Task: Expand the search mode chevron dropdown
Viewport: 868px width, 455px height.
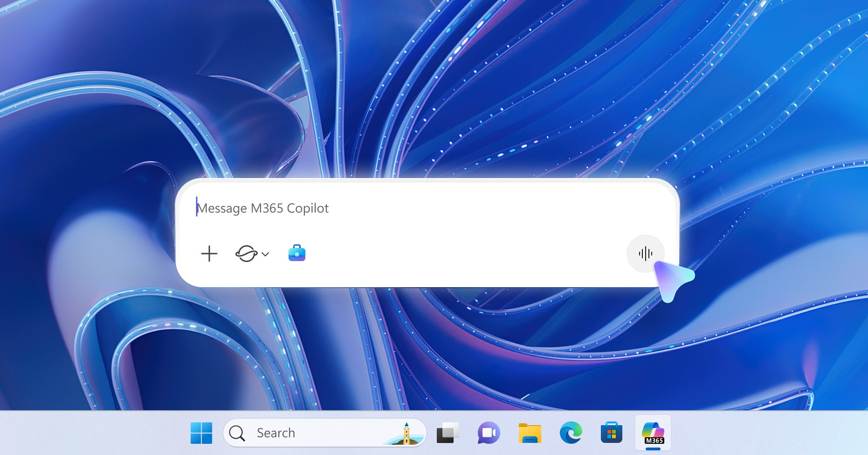Action: coord(265,255)
